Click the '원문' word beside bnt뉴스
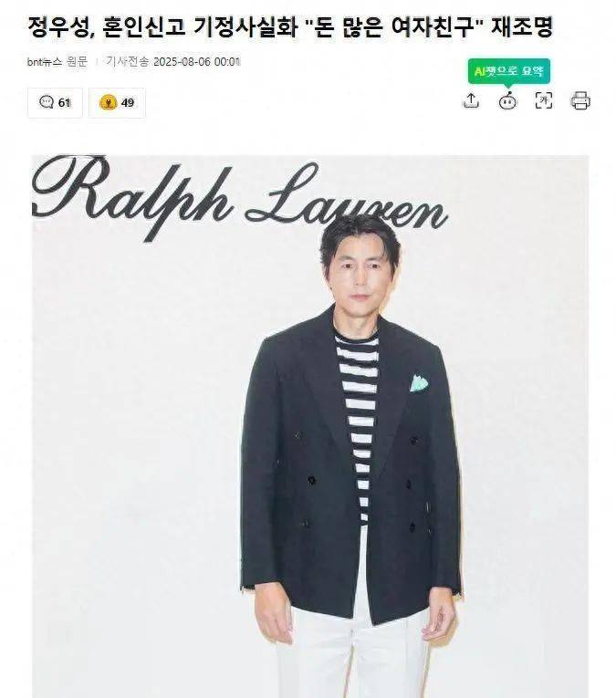Viewport: 616px width, 698px height. click(77, 62)
